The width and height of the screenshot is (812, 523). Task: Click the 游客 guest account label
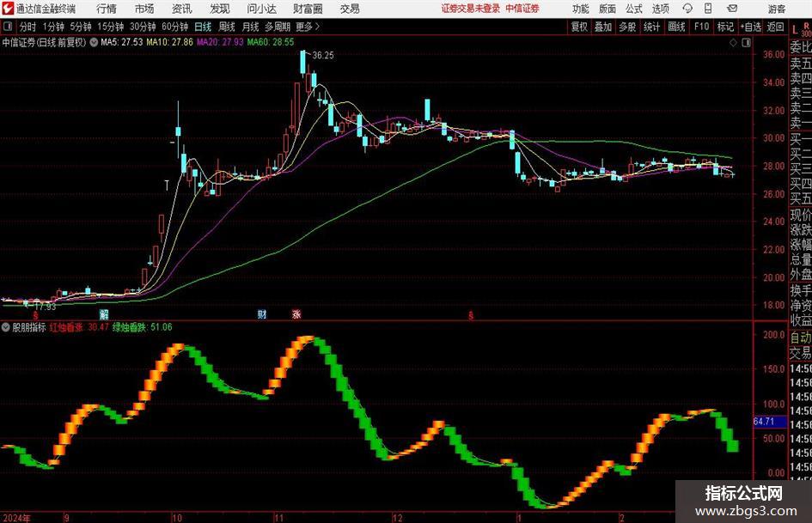776,9
